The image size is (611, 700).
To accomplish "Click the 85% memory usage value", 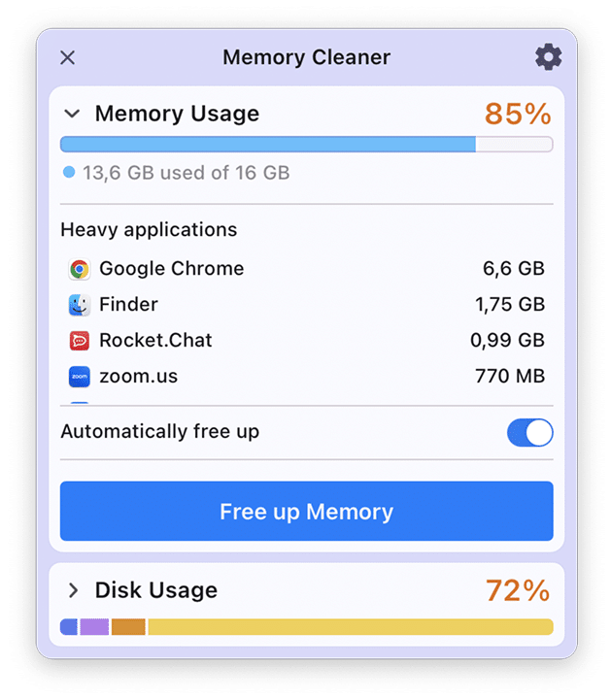I will [518, 115].
